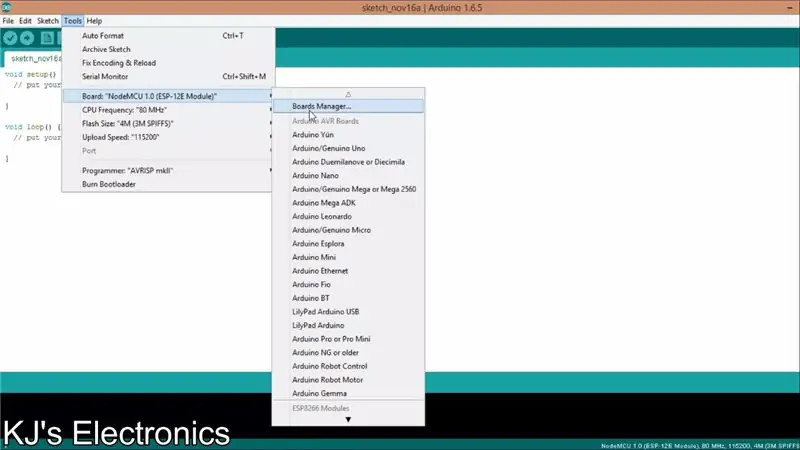Choose Auto Format from Tools menu
The height and width of the screenshot is (450, 800).
pyautogui.click(x=168, y=36)
